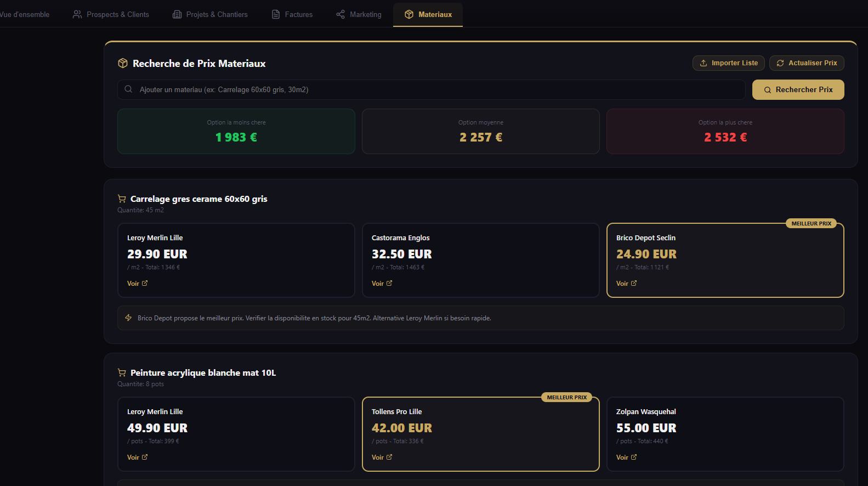Select the Option la plus chere card
868x486 pixels.
725,132
